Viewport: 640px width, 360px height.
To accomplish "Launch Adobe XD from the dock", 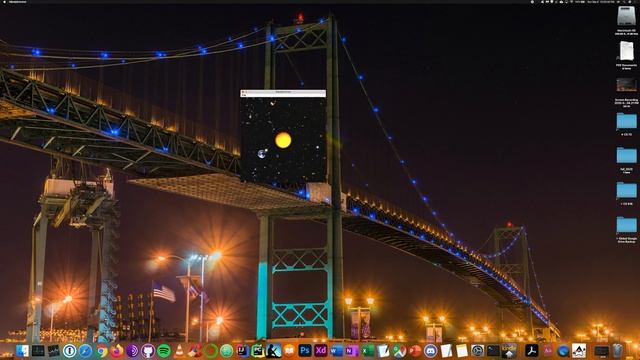I will click(x=321, y=351).
